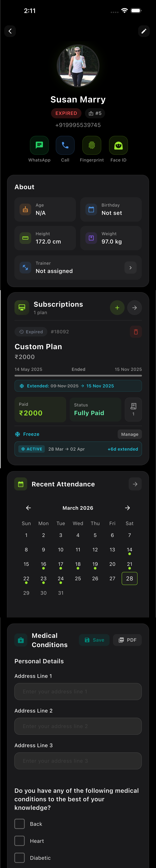Check the Heart condition checkbox
Image resolution: width=156 pixels, height=868 pixels.
pos(19,841)
